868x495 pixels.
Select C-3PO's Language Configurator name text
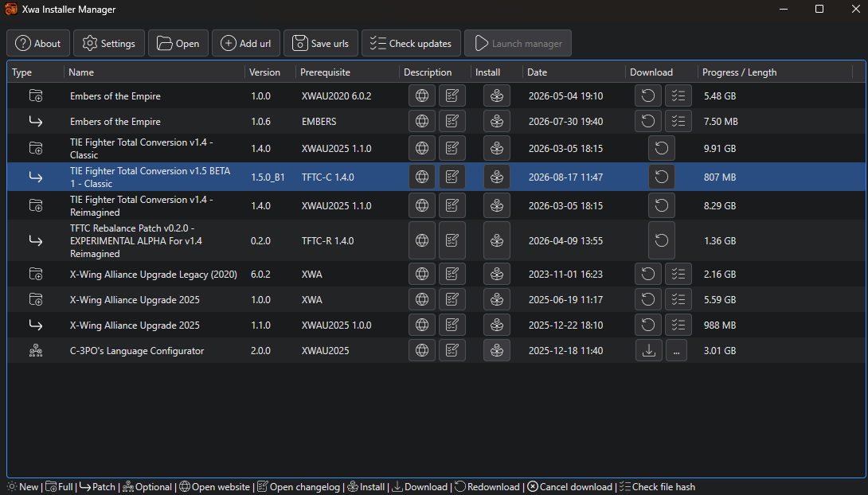click(x=137, y=351)
